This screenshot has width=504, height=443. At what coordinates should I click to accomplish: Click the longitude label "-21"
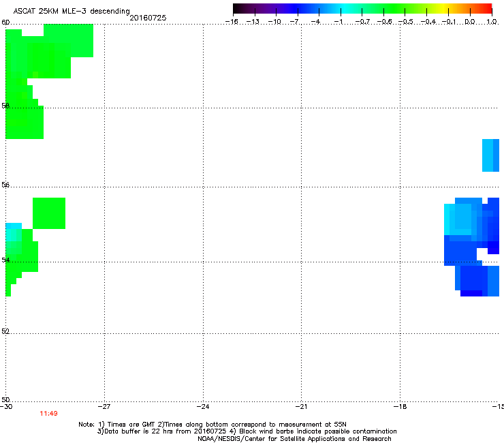[301, 407]
